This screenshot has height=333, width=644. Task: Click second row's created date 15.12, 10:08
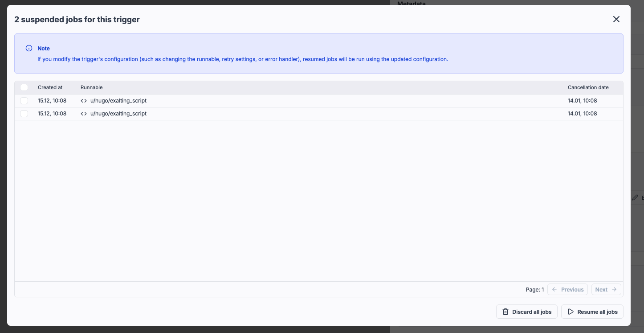point(52,114)
